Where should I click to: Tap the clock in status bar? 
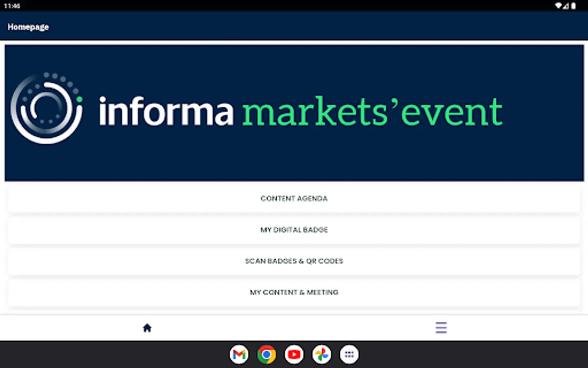point(12,6)
